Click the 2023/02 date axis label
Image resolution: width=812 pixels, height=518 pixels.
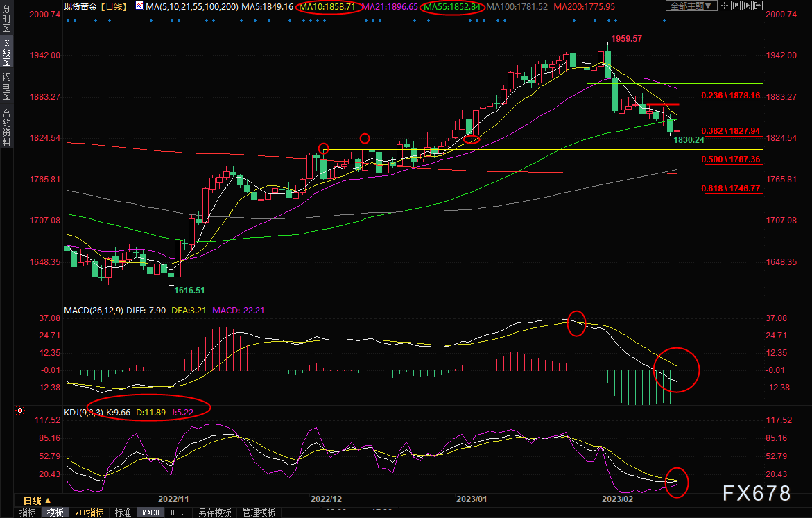(617, 499)
